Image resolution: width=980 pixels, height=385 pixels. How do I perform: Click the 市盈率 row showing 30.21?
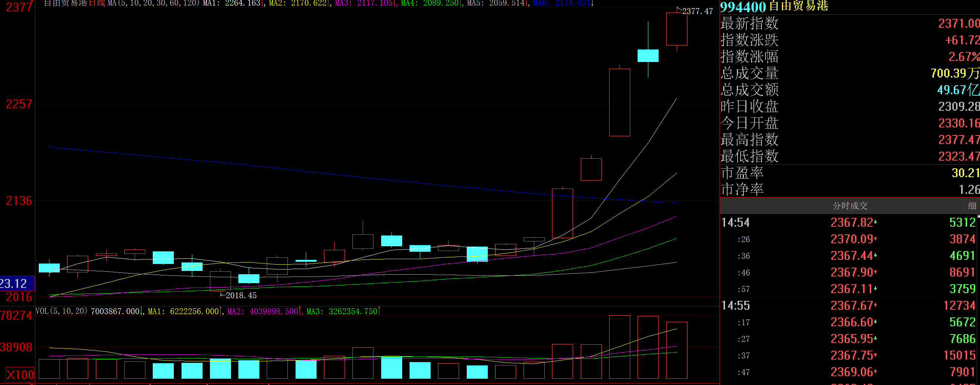pos(850,173)
